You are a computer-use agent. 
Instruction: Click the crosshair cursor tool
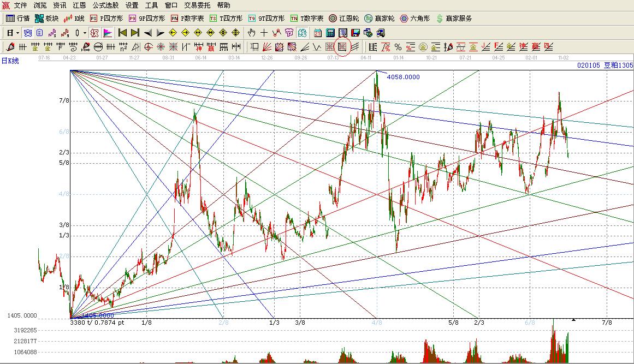pyautogui.click(x=264, y=33)
